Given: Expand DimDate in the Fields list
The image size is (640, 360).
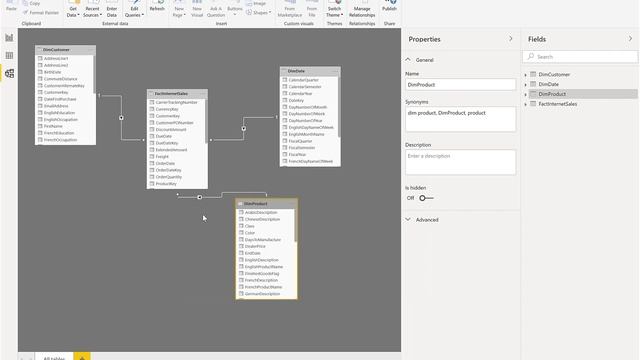Looking at the screenshot, I should (x=526, y=84).
